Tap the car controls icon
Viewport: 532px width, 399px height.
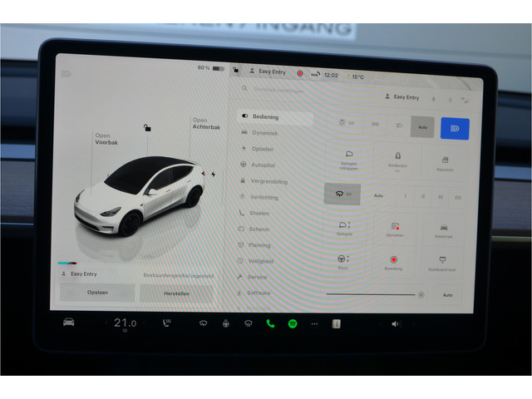coord(69,323)
